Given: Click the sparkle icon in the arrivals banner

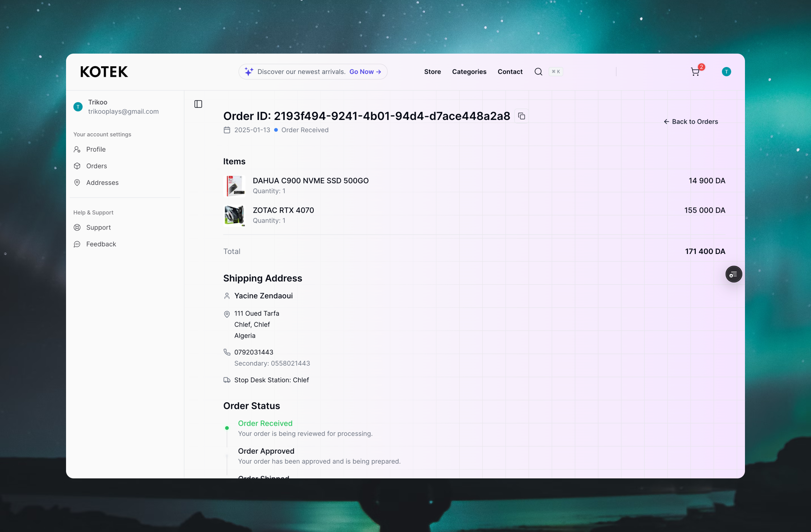Looking at the screenshot, I should 249,71.
